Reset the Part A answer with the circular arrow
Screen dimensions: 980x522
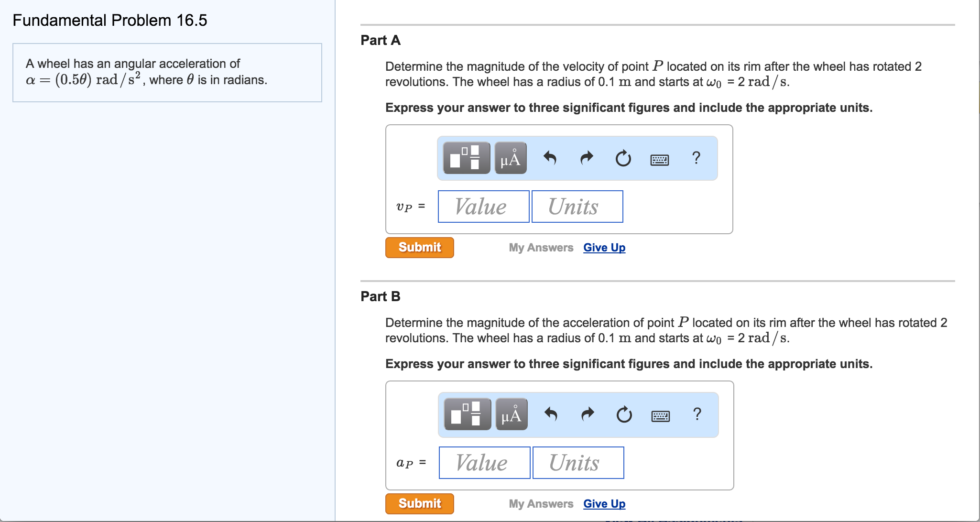623,158
